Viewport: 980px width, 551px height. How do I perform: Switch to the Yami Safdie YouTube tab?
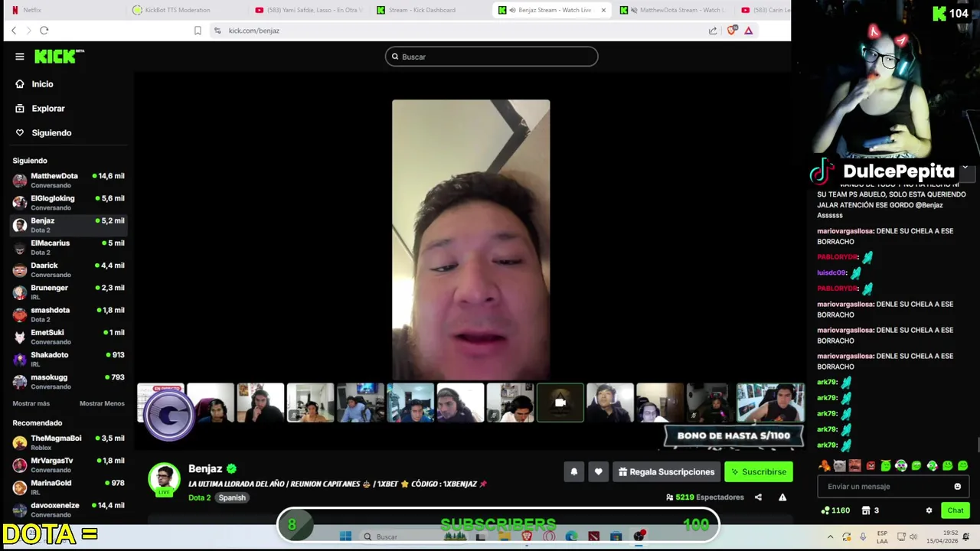[310, 10]
